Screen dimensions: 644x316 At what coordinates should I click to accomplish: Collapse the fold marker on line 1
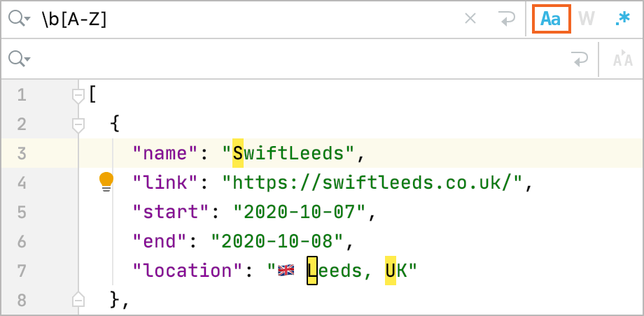tap(78, 96)
